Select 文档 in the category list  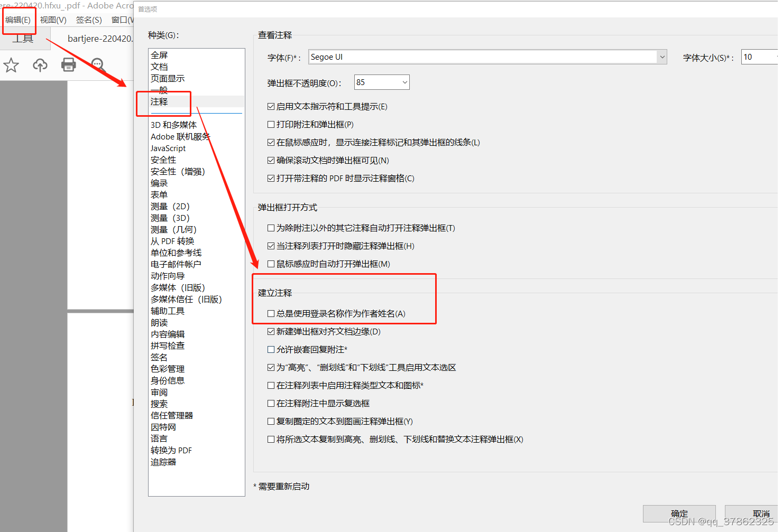tap(159, 67)
